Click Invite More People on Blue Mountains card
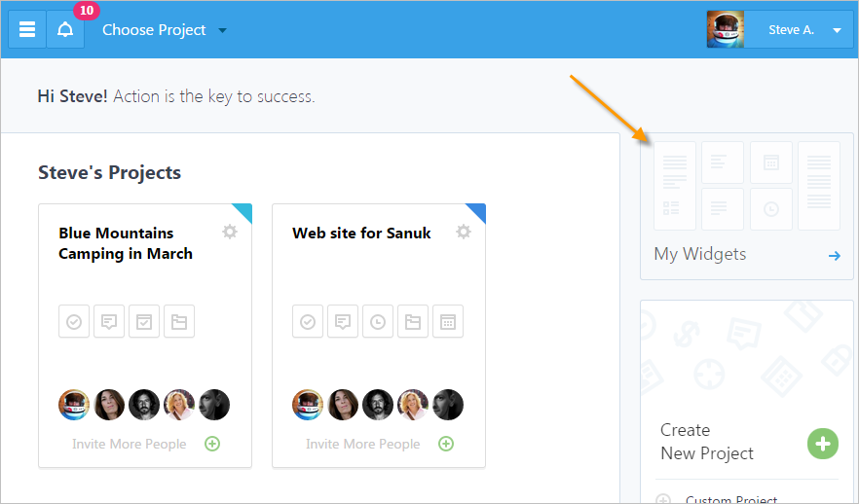Viewport: 859px width, 504px height. pyautogui.click(x=130, y=444)
